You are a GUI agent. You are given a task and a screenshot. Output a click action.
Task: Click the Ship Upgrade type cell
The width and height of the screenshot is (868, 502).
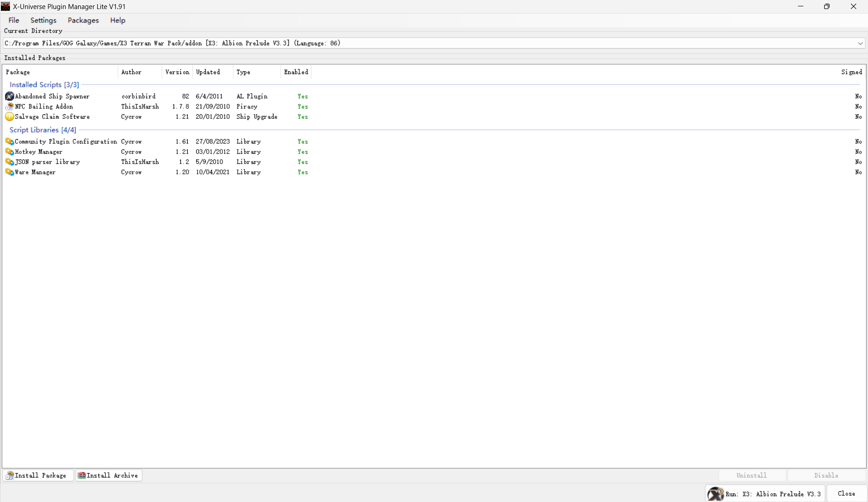[x=257, y=117]
